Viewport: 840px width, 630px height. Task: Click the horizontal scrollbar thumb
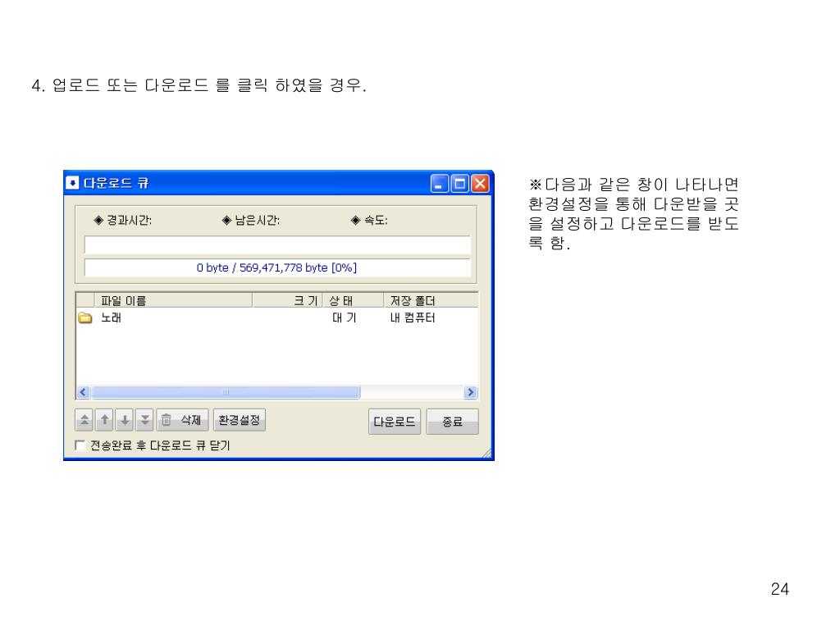tap(226, 393)
